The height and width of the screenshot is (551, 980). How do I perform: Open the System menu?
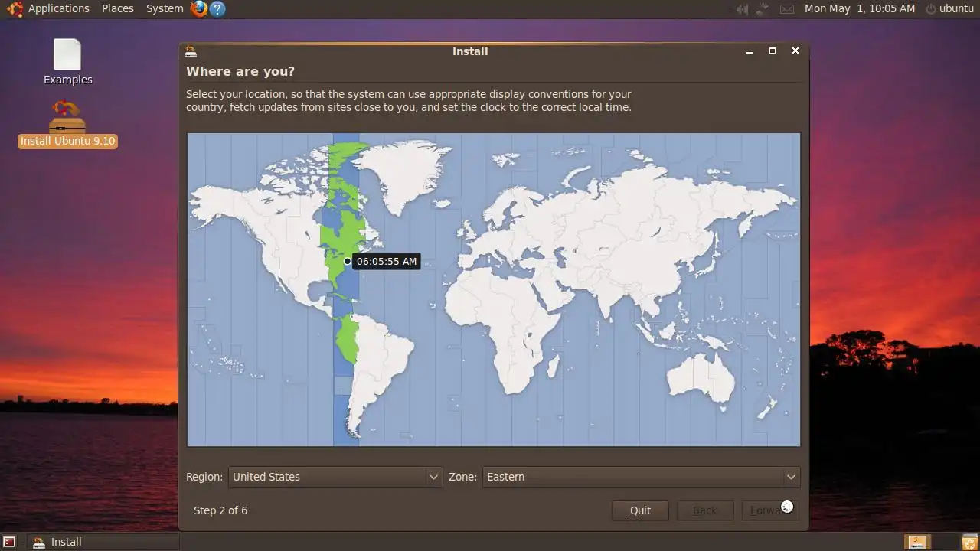pyautogui.click(x=165, y=9)
